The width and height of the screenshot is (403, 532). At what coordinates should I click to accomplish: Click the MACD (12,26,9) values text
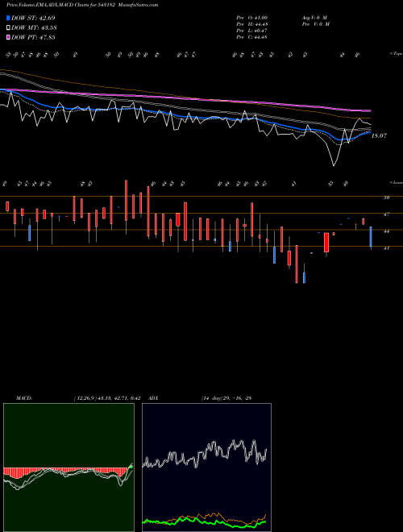coord(107,398)
